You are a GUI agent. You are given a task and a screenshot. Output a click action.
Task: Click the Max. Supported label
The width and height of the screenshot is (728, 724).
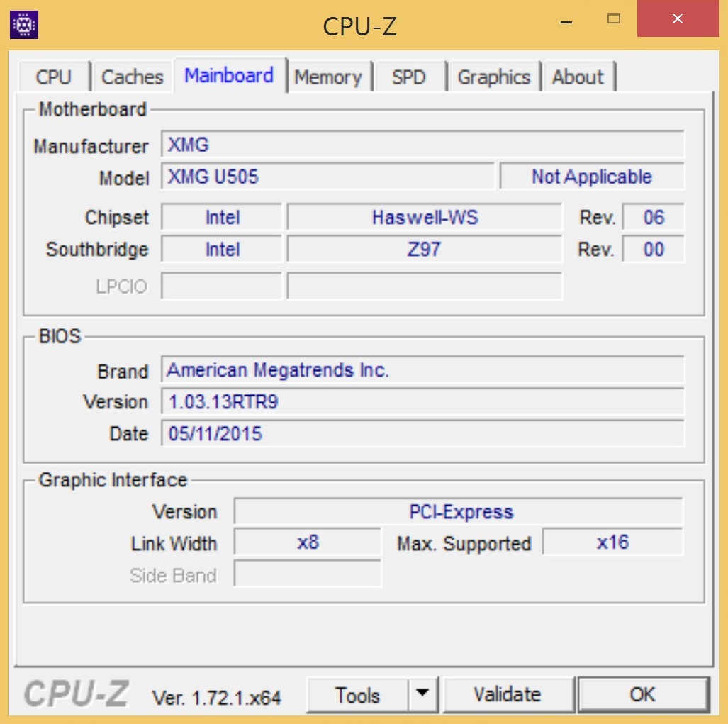coord(464,543)
